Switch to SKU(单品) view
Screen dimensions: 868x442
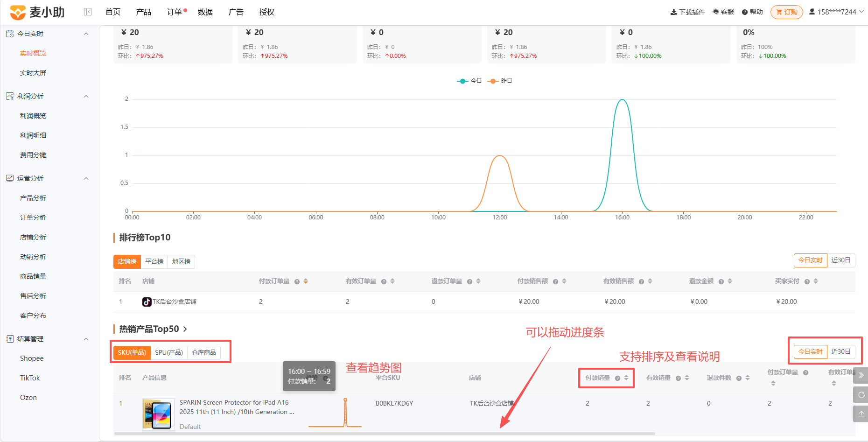click(132, 352)
